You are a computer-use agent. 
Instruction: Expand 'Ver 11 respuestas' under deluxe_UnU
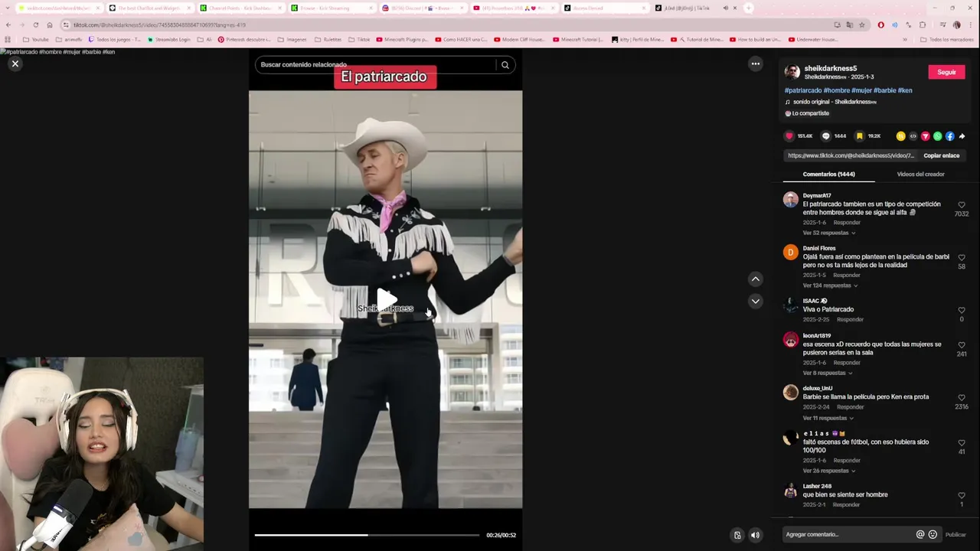tap(828, 418)
